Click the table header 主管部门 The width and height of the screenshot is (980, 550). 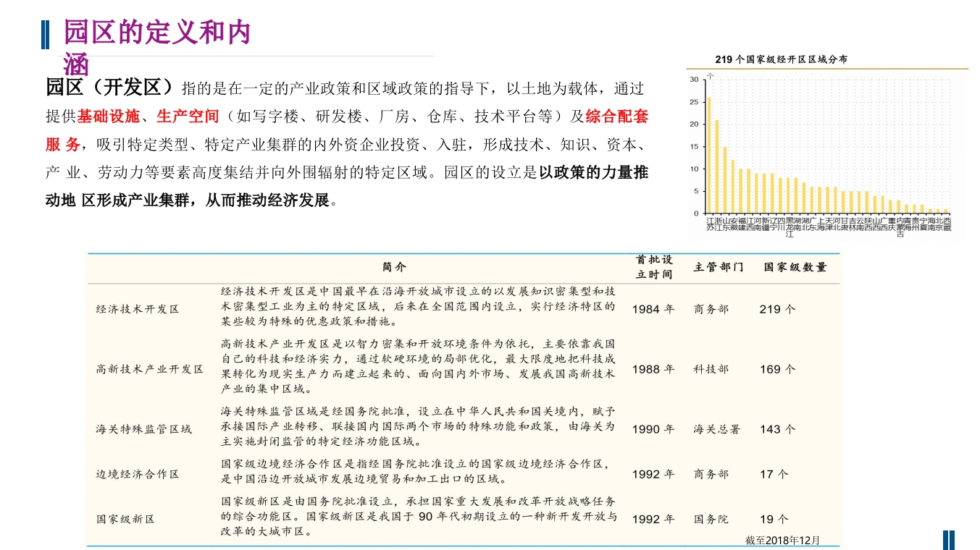(x=719, y=267)
